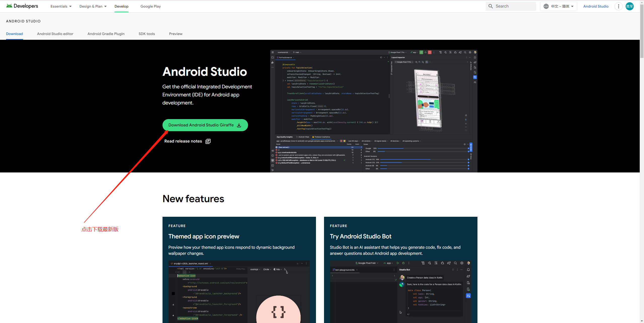This screenshot has height=323, width=644.
Task: Click Download Android Studio Giraffe button
Action: click(201, 125)
